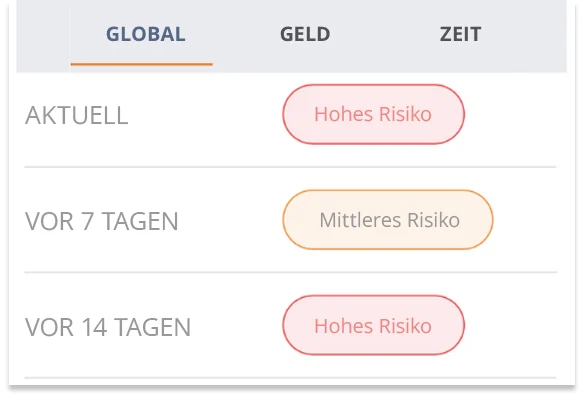The image size is (583, 397).
Task: Click the red pill badge in the top row
Action: click(373, 114)
